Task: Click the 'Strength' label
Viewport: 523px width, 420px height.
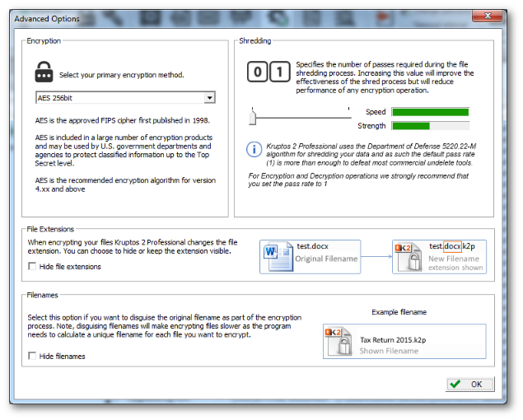Action: tap(371, 126)
